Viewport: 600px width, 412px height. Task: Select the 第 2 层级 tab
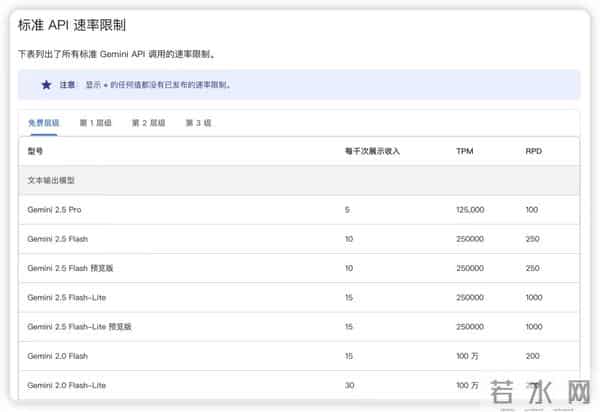pyautogui.click(x=148, y=123)
